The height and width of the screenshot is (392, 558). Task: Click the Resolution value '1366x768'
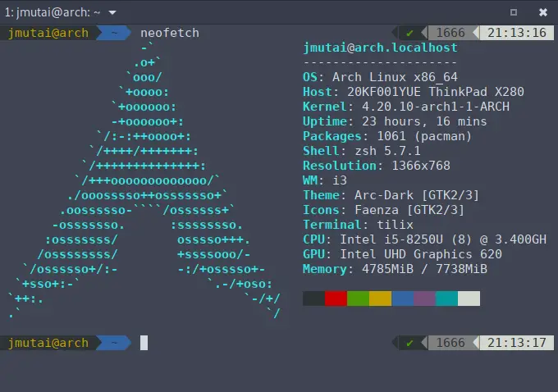(x=421, y=166)
